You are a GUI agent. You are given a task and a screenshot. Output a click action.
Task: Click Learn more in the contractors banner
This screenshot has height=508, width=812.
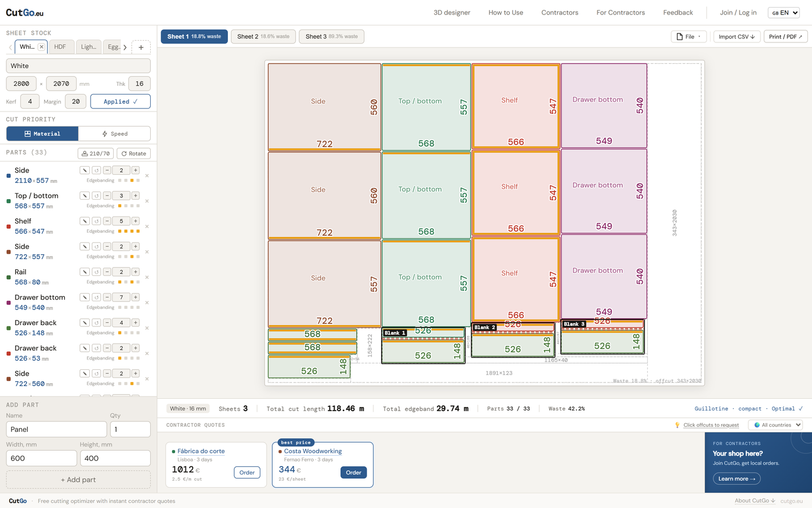(x=737, y=479)
